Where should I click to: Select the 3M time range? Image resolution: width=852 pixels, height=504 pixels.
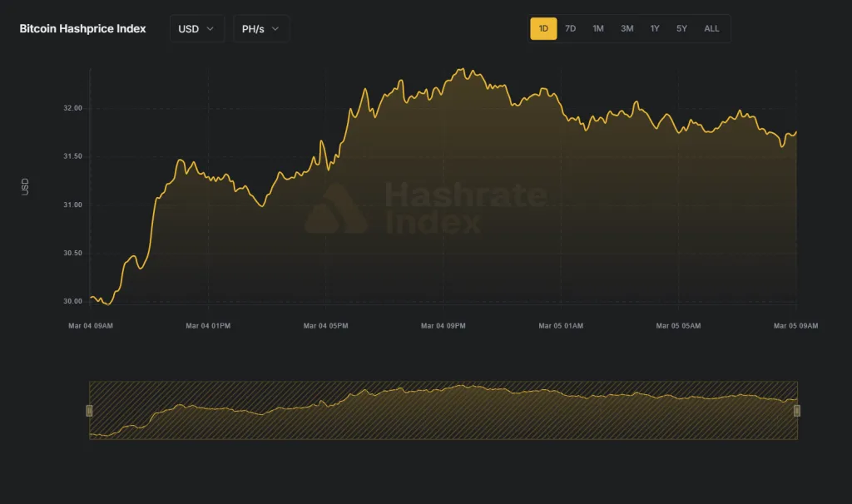tap(627, 27)
